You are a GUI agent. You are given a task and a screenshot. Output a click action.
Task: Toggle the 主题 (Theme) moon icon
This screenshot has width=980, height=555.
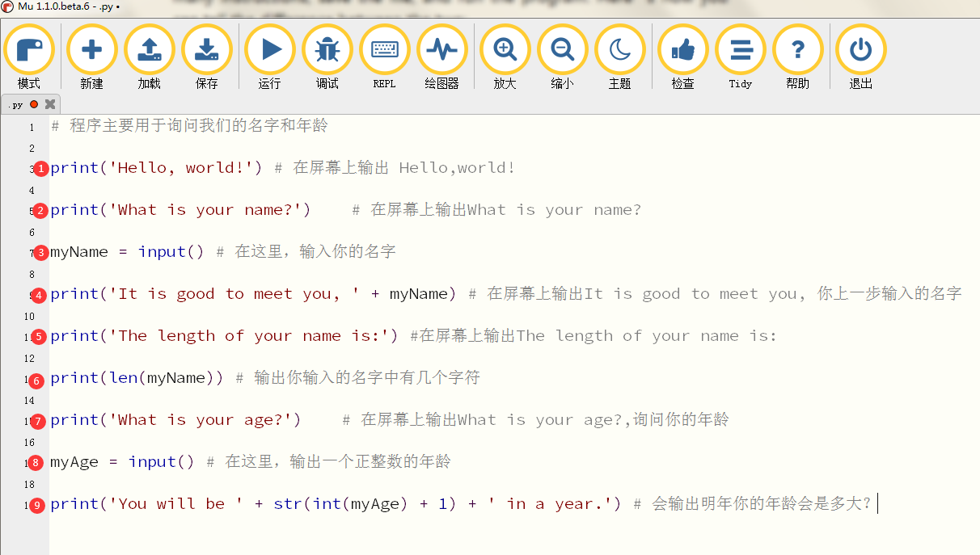[620, 50]
